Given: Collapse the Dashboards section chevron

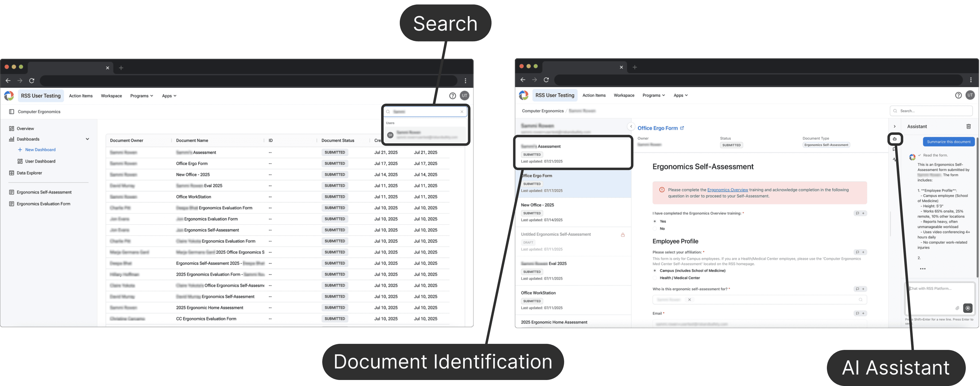Looking at the screenshot, I should (87, 139).
